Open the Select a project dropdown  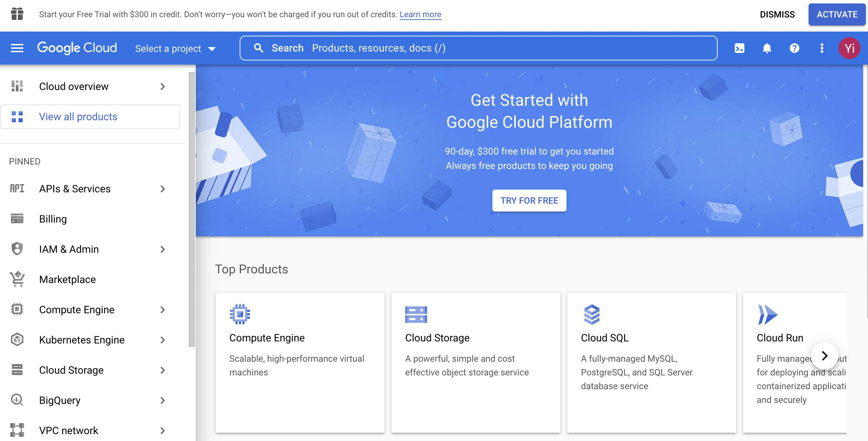click(175, 48)
